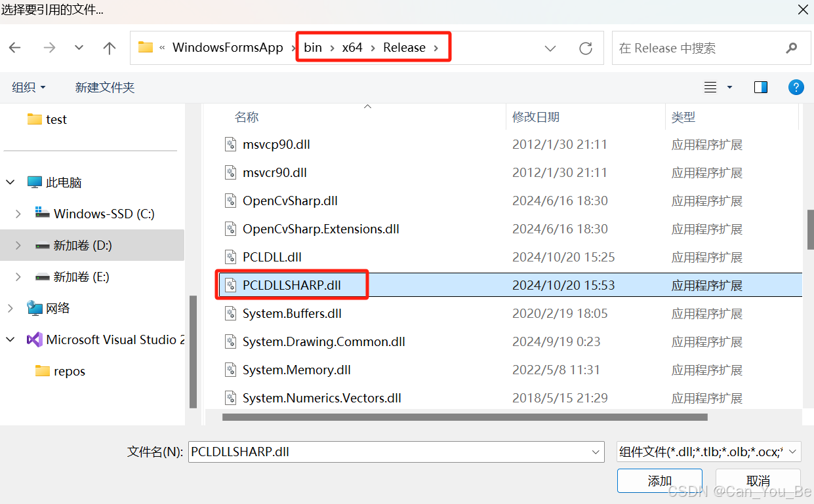The width and height of the screenshot is (814, 504).
Task: Click bin in the breadcrumb path
Action: (313, 47)
